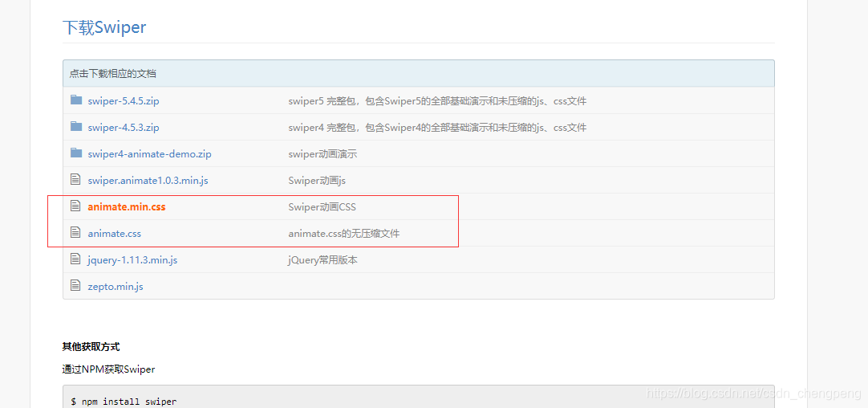Image resolution: width=868 pixels, height=408 pixels.
Task: Click the folder icon beside swiper-5.4.5.zip
Action: 76,100
